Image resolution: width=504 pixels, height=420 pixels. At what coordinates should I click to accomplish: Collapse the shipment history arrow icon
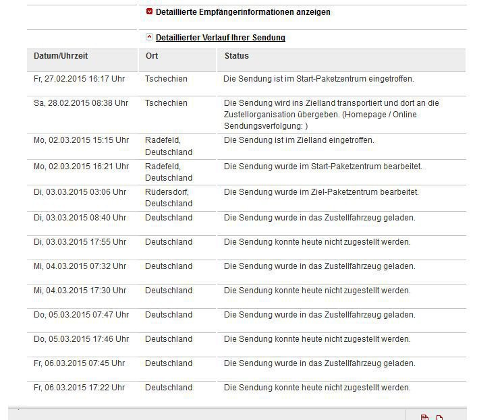pyautogui.click(x=149, y=37)
